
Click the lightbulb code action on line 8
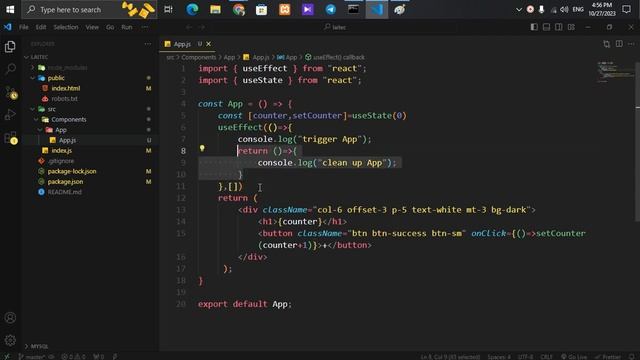coord(202,149)
